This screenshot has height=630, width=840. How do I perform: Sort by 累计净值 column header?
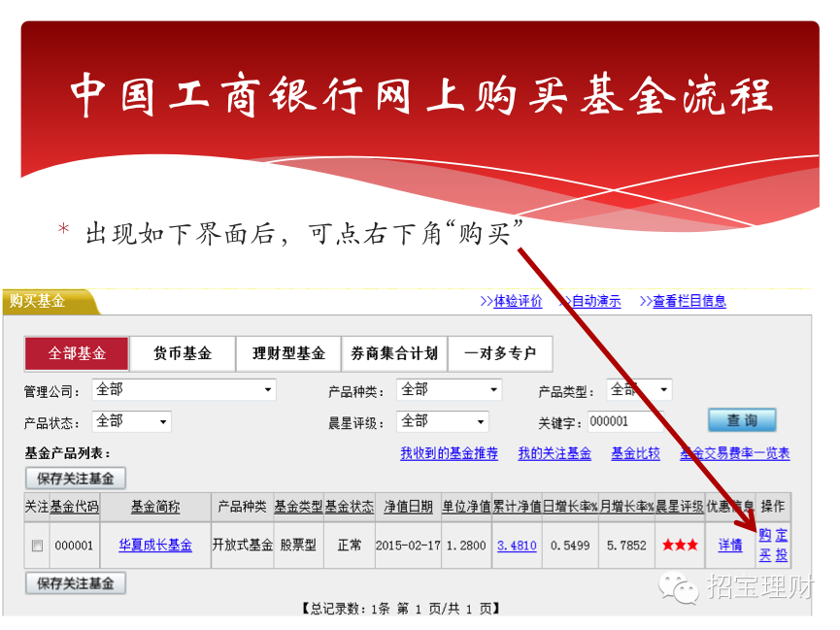point(517,507)
